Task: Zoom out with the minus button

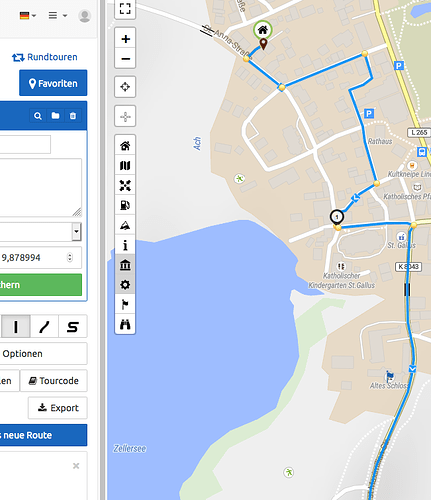Action: [125, 59]
